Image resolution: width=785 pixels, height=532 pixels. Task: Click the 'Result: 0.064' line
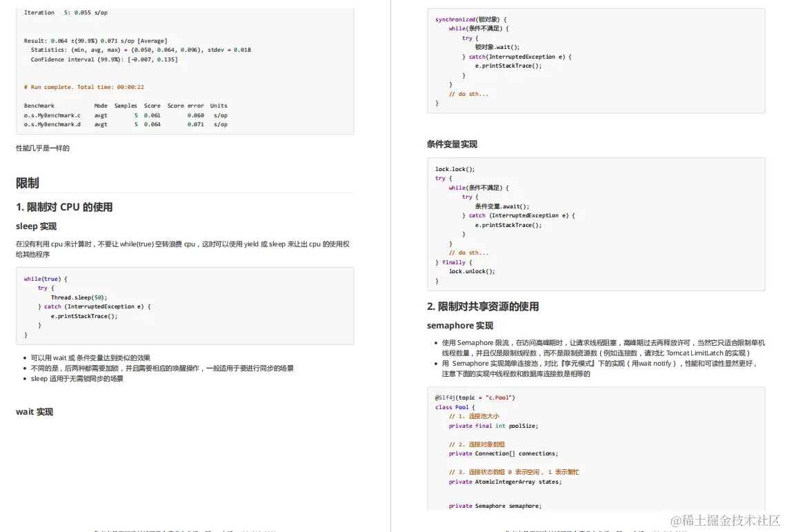(x=96, y=41)
